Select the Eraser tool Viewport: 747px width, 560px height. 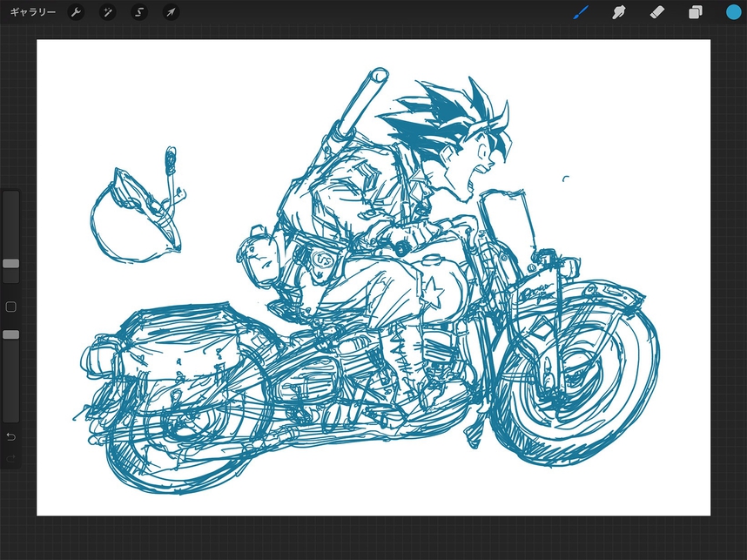coord(657,12)
